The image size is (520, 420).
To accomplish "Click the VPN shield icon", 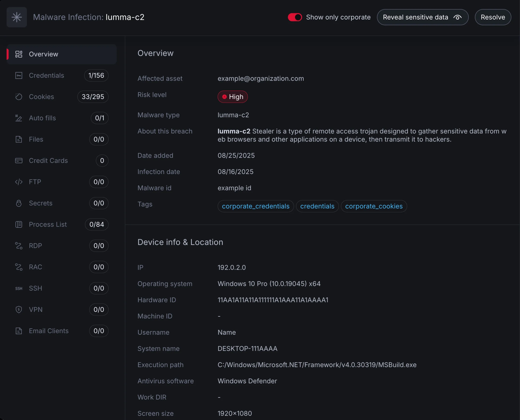I will pos(19,310).
